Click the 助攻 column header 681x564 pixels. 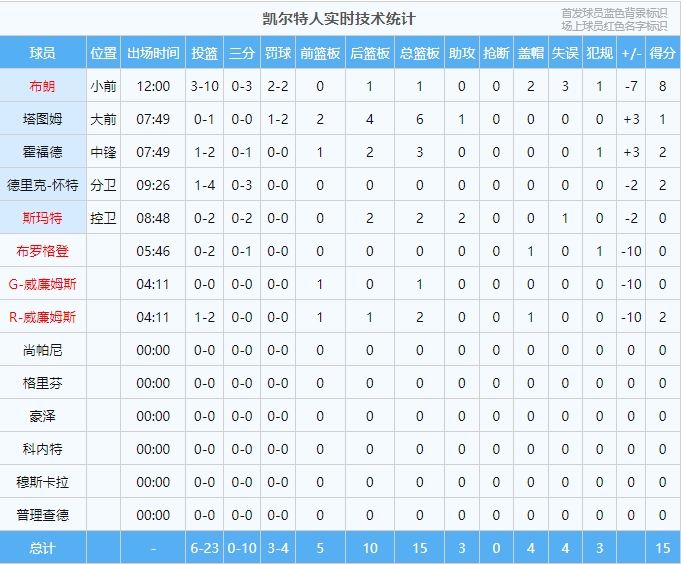pyautogui.click(x=462, y=53)
